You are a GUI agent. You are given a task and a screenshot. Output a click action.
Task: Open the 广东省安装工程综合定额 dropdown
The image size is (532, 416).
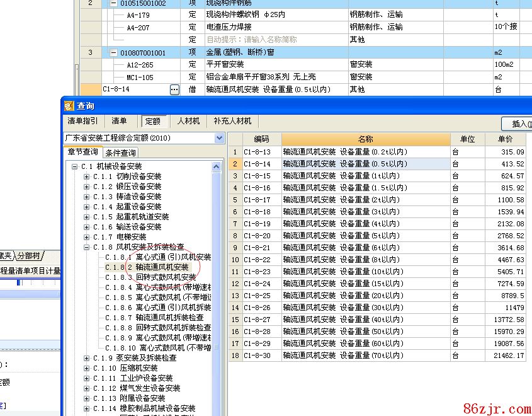pos(219,138)
